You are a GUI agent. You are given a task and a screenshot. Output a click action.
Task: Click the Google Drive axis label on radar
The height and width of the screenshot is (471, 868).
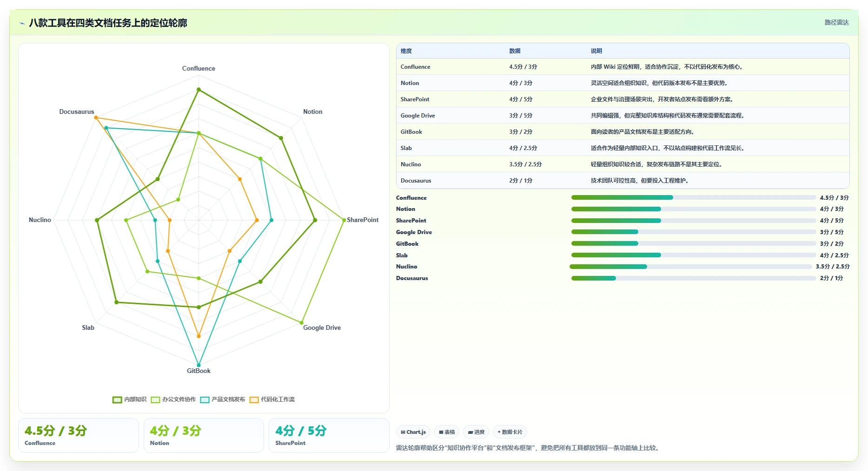(x=322, y=327)
